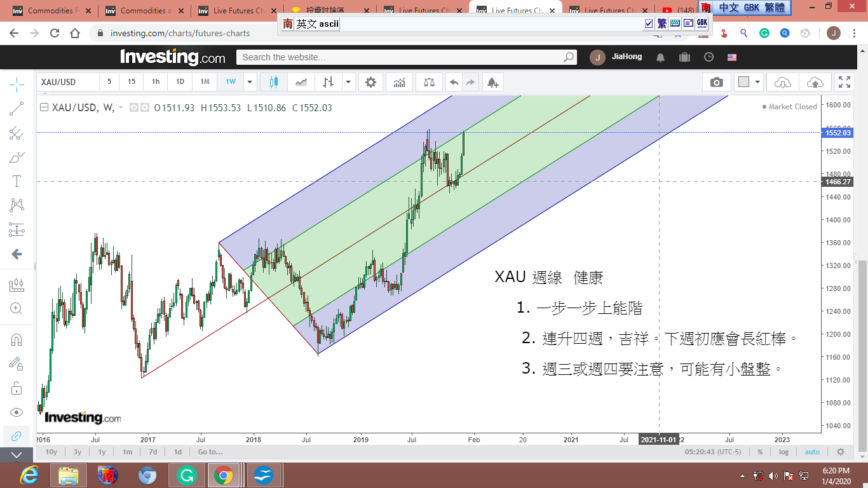Toggle percent price scale

[760, 452]
